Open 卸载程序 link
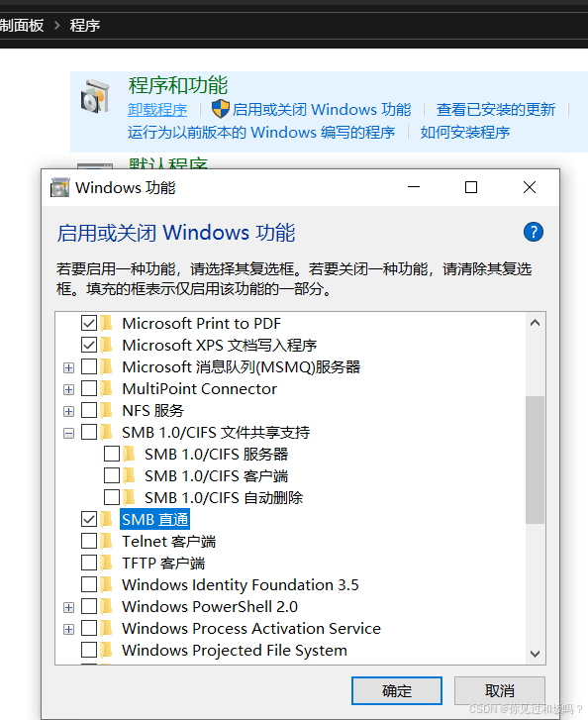 tap(157, 110)
